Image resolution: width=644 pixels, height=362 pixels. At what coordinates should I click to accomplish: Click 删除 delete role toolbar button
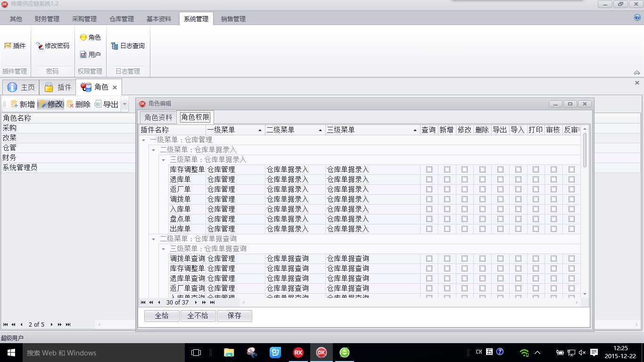point(78,104)
